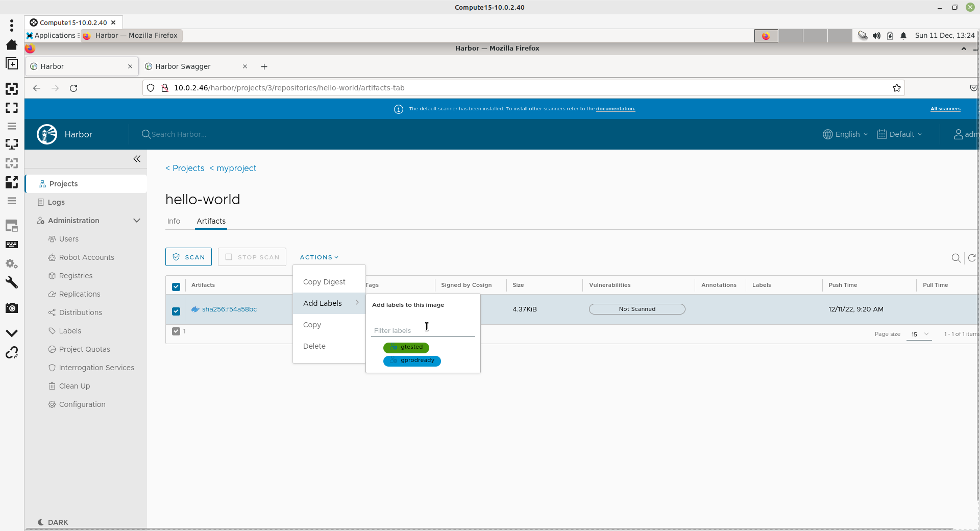The height and width of the screenshot is (531, 980).
Task: Bookmark this page with star icon
Action: tap(896, 88)
